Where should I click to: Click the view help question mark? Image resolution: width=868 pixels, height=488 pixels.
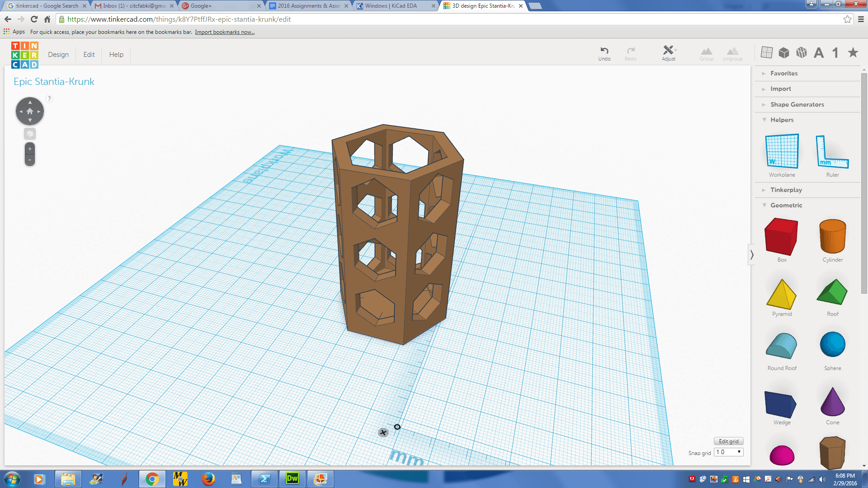[49, 99]
